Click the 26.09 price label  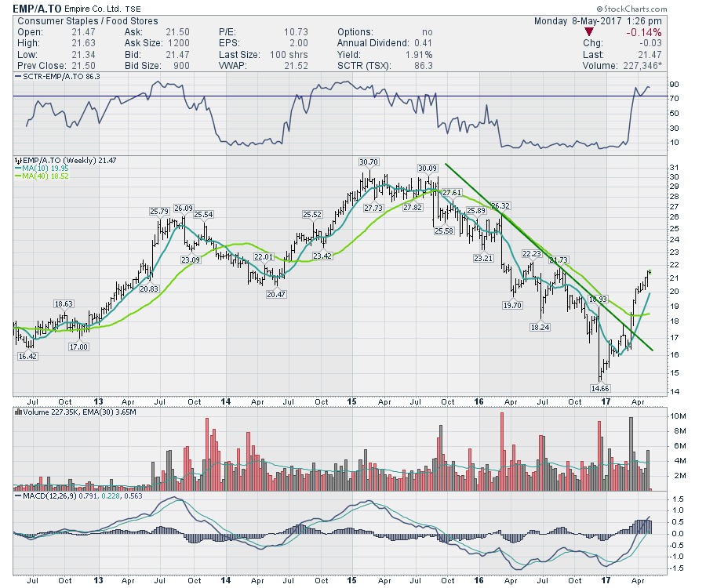pos(184,209)
